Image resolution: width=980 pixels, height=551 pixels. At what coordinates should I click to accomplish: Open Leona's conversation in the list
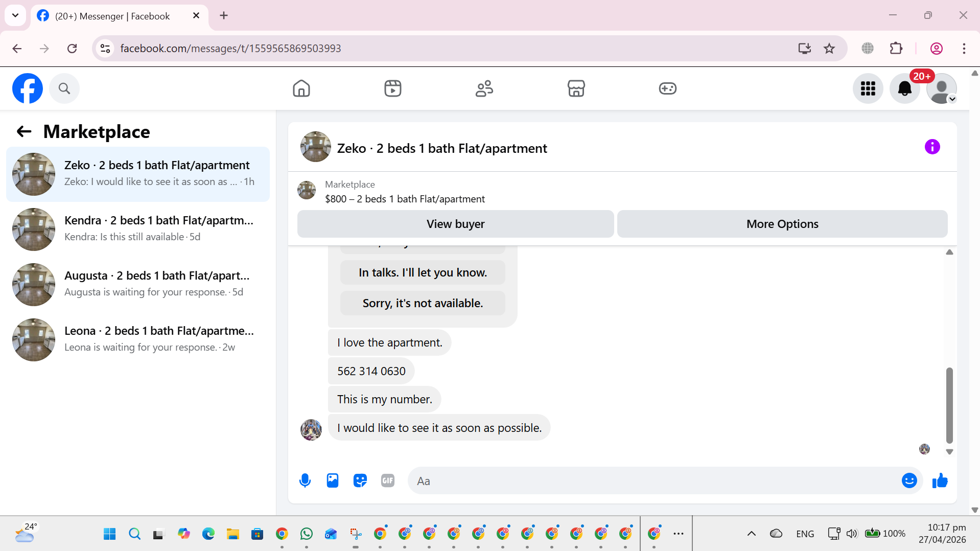[x=138, y=340]
